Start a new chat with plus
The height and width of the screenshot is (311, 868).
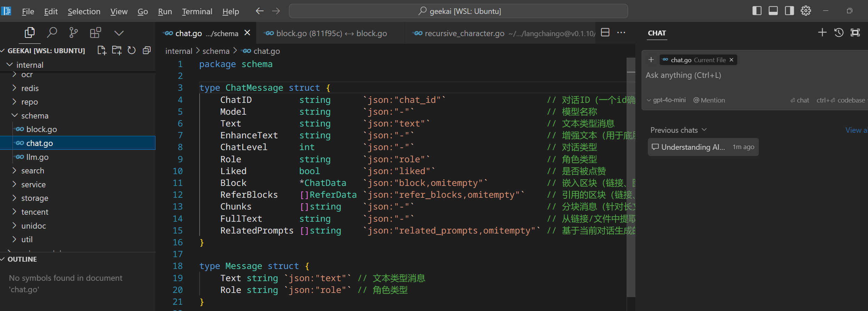[x=822, y=33]
